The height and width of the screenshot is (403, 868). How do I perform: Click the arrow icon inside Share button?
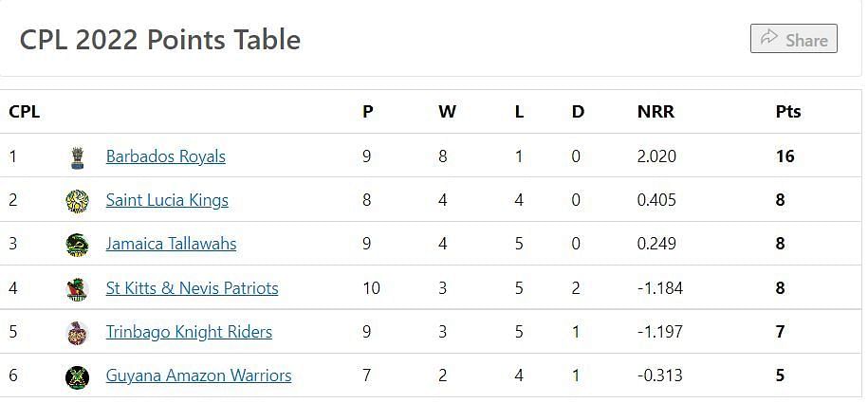coord(769,38)
